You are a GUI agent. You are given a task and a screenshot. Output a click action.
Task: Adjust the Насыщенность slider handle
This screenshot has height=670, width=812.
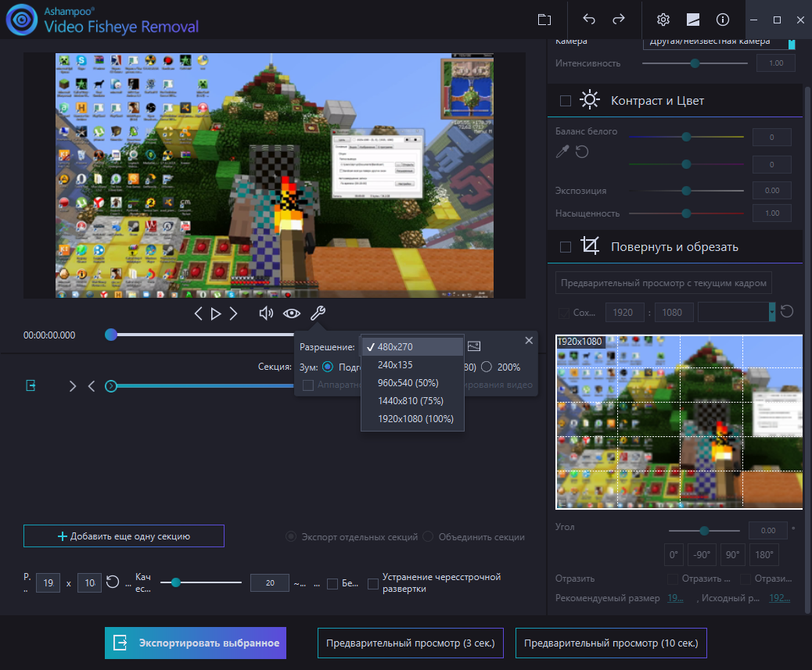point(686,213)
